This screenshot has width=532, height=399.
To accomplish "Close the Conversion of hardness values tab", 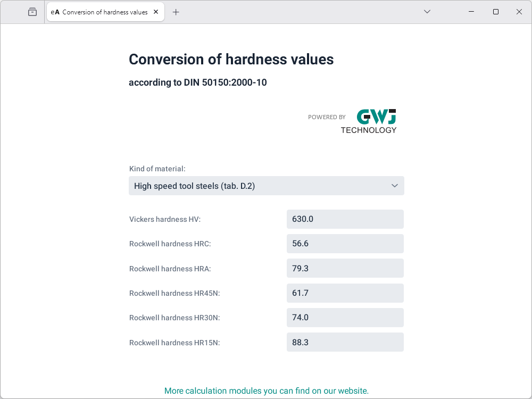I will click(x=156, y=12).
